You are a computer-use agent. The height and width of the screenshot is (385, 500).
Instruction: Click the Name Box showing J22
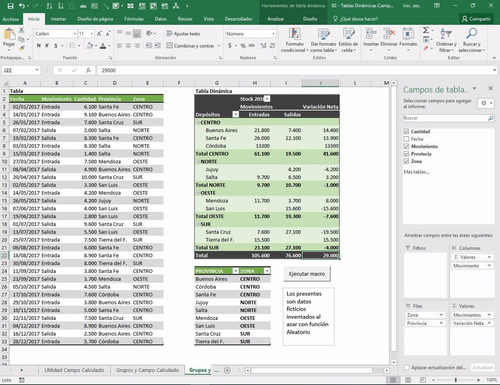pos(21,70)
